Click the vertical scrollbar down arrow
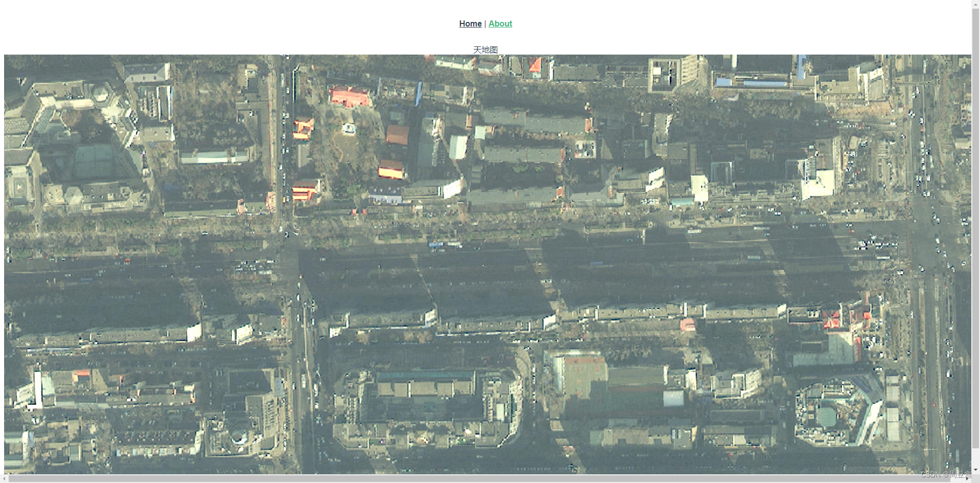 click(x=975, y=470)
